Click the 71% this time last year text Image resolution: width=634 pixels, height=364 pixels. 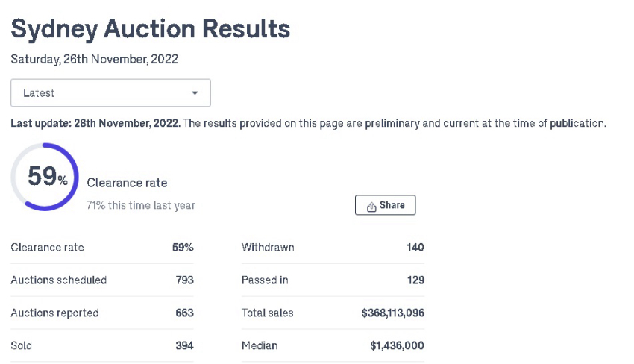[140, 205]
